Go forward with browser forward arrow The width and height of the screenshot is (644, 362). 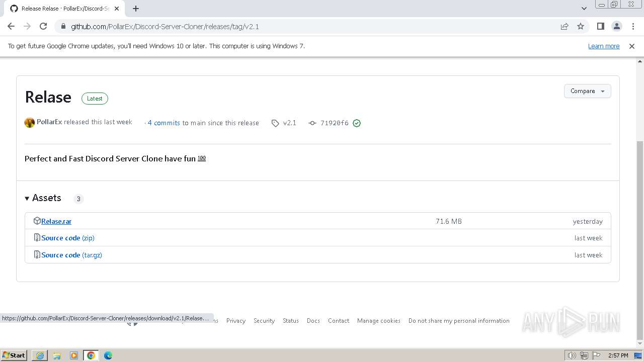point(27,26)
